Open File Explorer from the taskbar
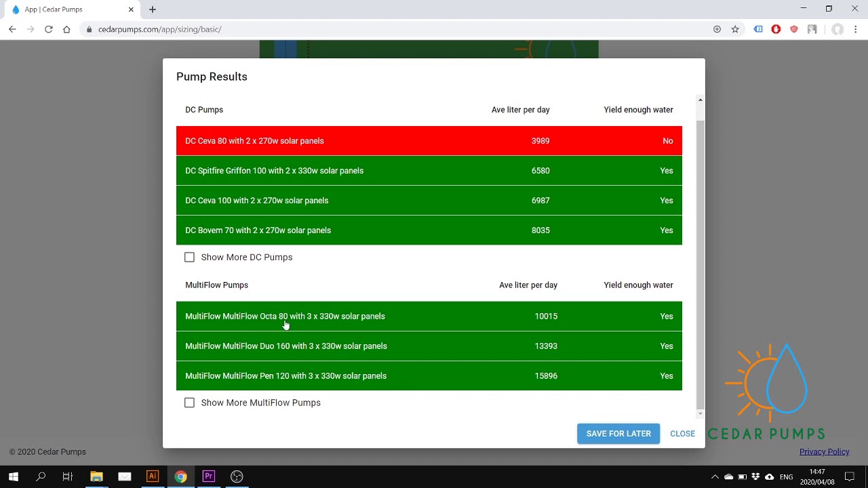 point(96,476)
